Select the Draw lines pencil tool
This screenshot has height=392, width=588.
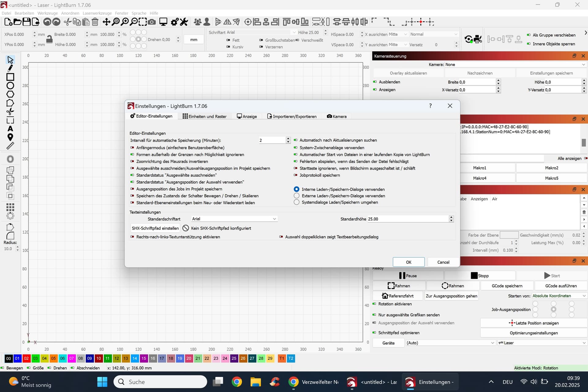tap(10, 68)
